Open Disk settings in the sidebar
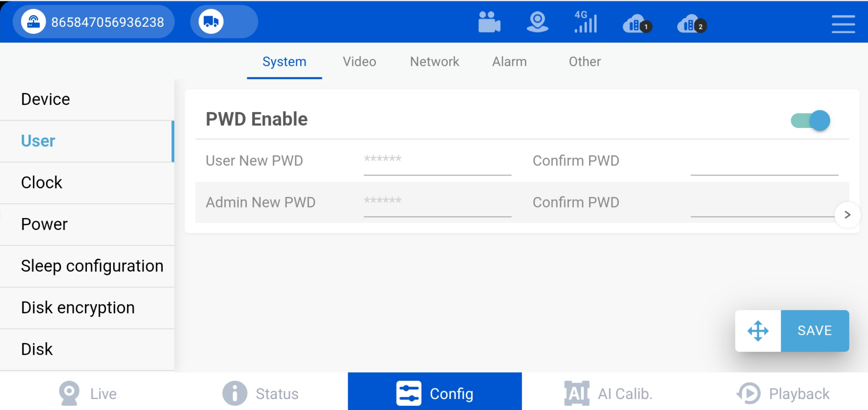This screenshot has width=868, height=410. coord(87,349)
